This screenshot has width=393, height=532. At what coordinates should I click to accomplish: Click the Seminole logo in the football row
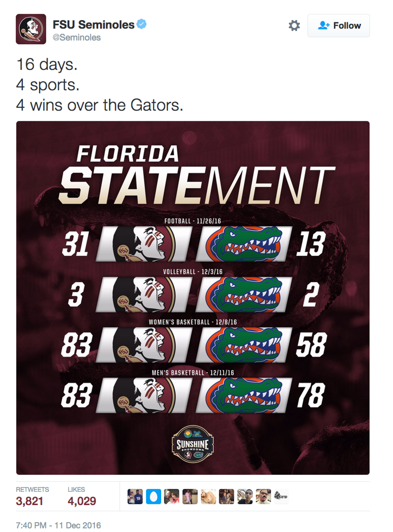click(144, 244)
